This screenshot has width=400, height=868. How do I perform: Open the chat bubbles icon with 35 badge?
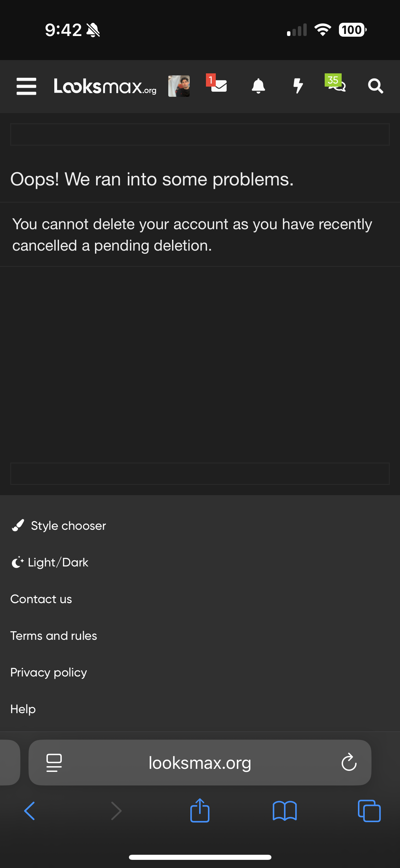click(x=336, y=85)
